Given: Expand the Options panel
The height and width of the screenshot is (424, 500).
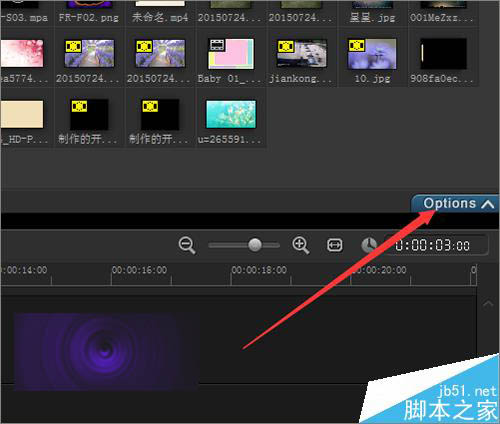Looking at the screenshot, I should pyautogui.click(x=455, y=203).
